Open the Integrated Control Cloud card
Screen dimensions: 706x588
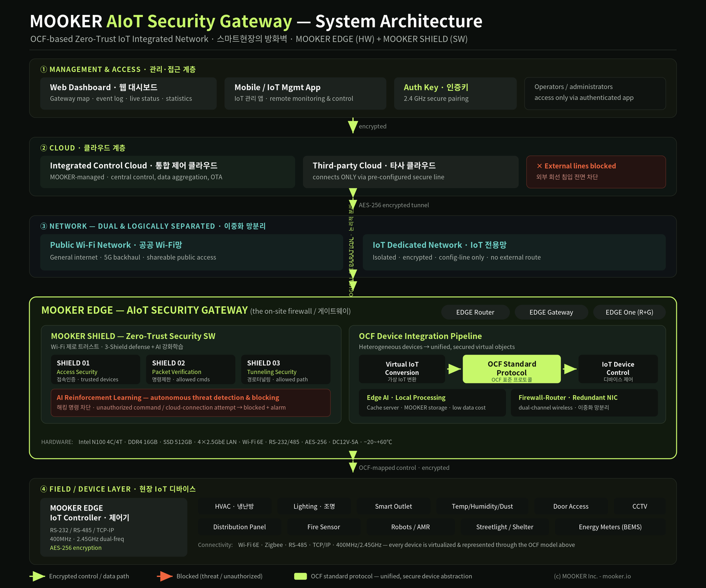(x=168, y=172)
